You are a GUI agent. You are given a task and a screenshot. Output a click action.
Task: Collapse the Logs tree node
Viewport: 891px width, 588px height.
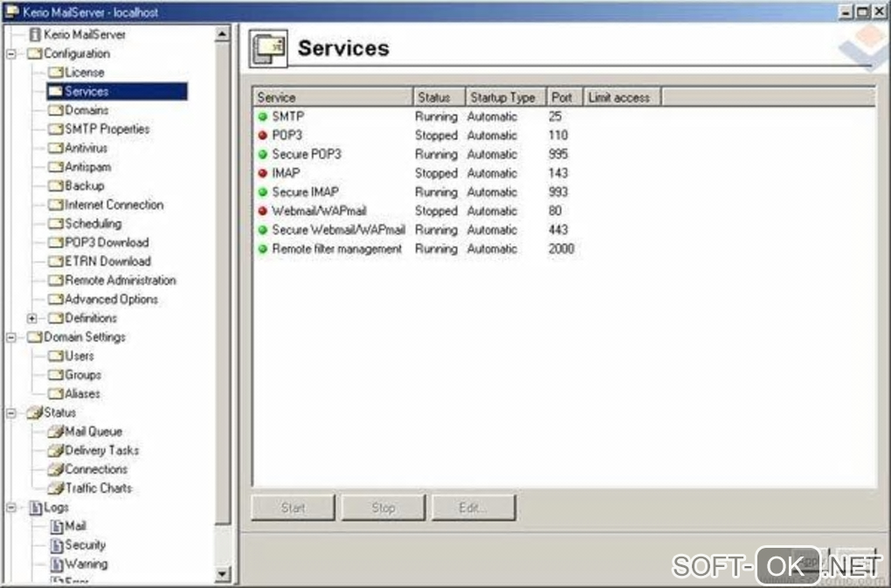(x=11, y=507)
